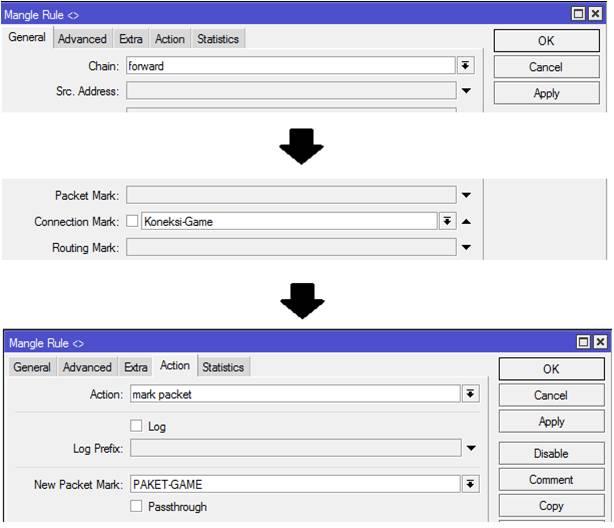Toggle the Connection Mark invert checkbox
The height and width of the screenshot is (528, 614).
[132, 221]
